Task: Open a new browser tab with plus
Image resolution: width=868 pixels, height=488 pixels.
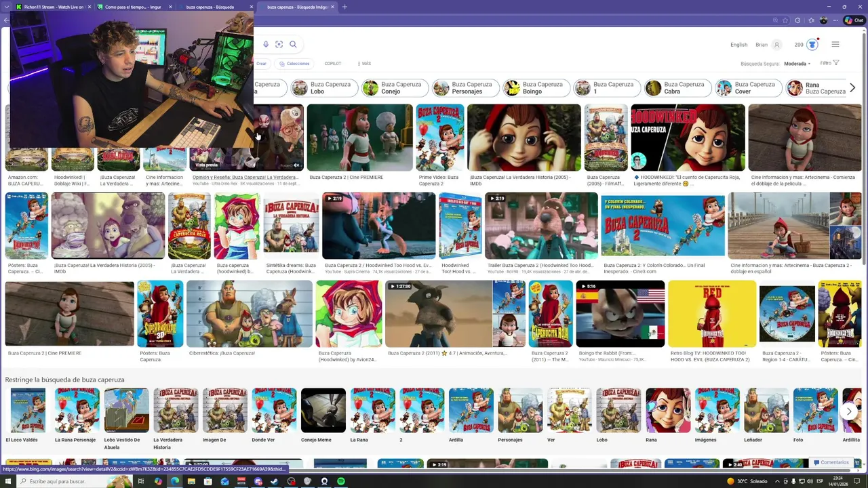Action: (344, 7)
